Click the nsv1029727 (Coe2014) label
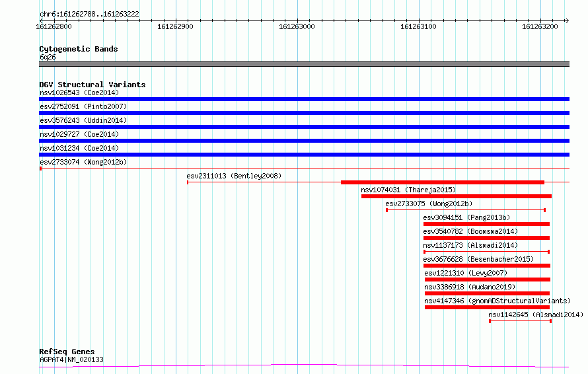The image size is (588, 374). [79, 134]
